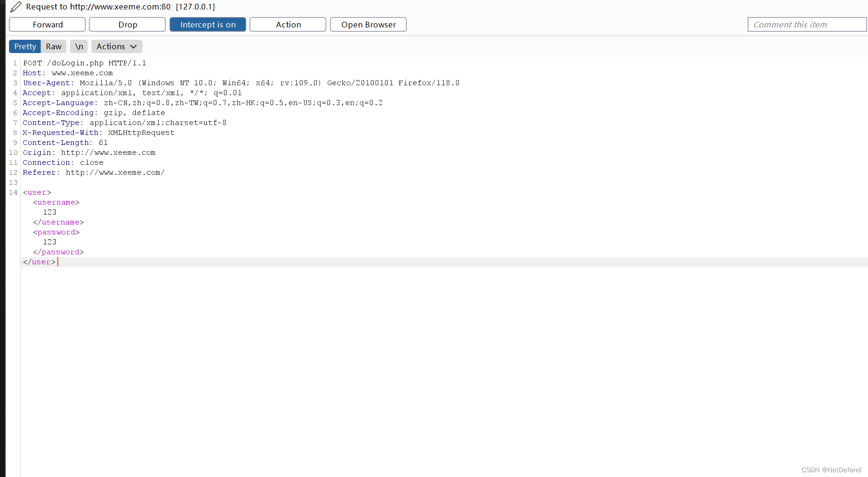Click the Content-Type header line
This screenshot has width=868, height=477.
(125, 123)
